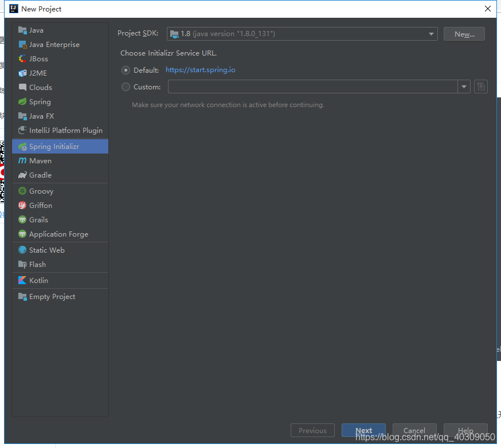Select the Custom service URL radio button
Screen dimensions: 501x448
[x=126, y=87]
